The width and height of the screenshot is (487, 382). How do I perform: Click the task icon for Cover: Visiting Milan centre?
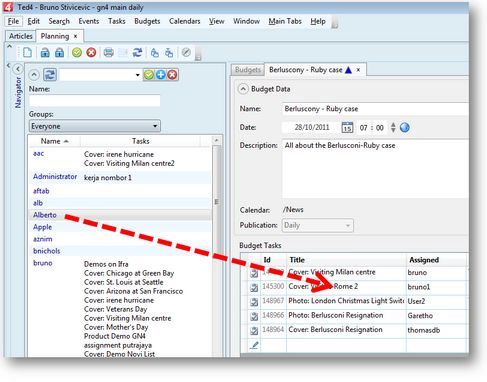pyautogui.click(x=254, y=273)
